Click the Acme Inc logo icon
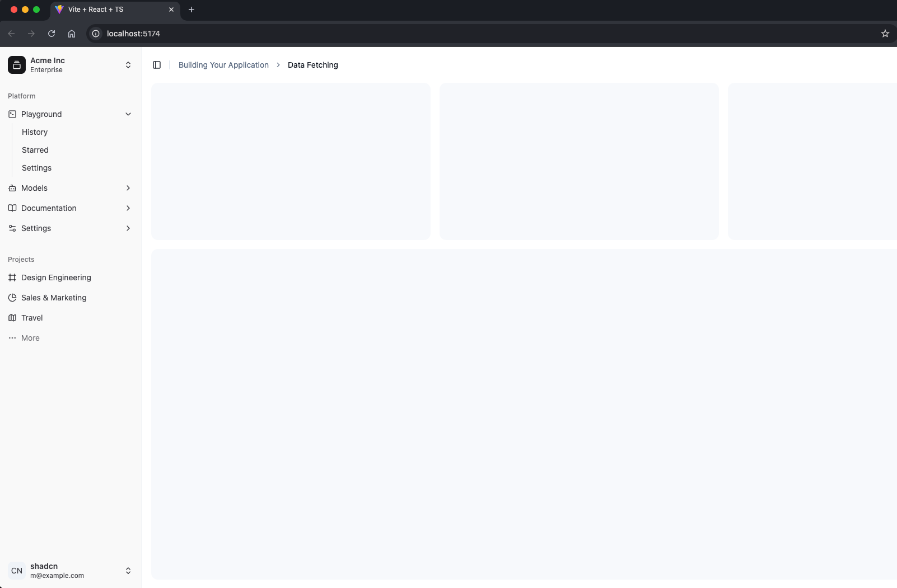 (x=17, y=65)
